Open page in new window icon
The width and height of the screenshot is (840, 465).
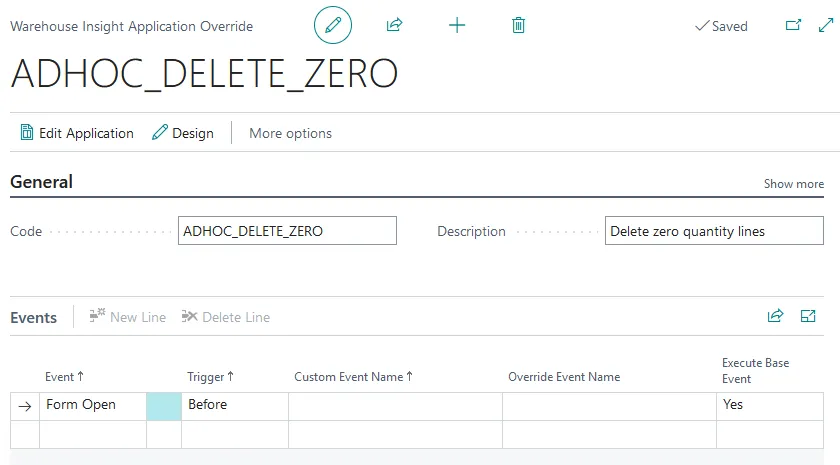point(793,25)
